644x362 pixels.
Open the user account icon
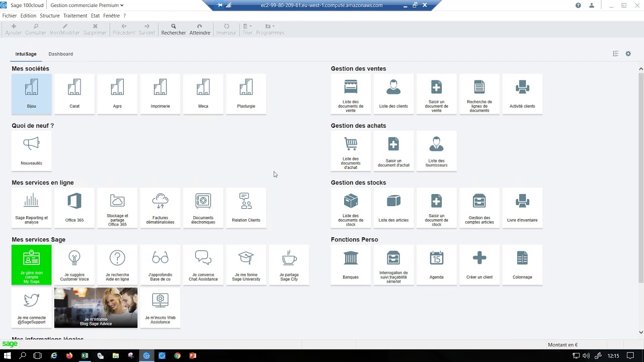592,5
